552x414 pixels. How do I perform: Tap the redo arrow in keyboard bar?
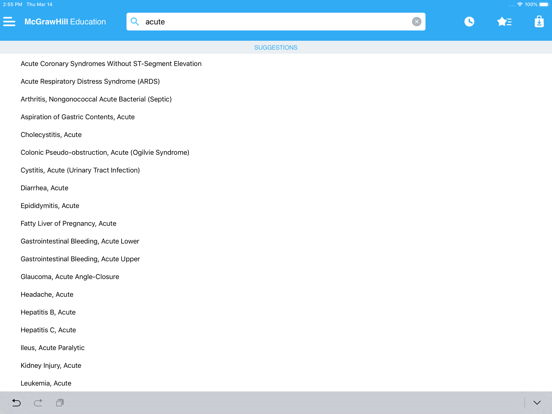(38, 403)
